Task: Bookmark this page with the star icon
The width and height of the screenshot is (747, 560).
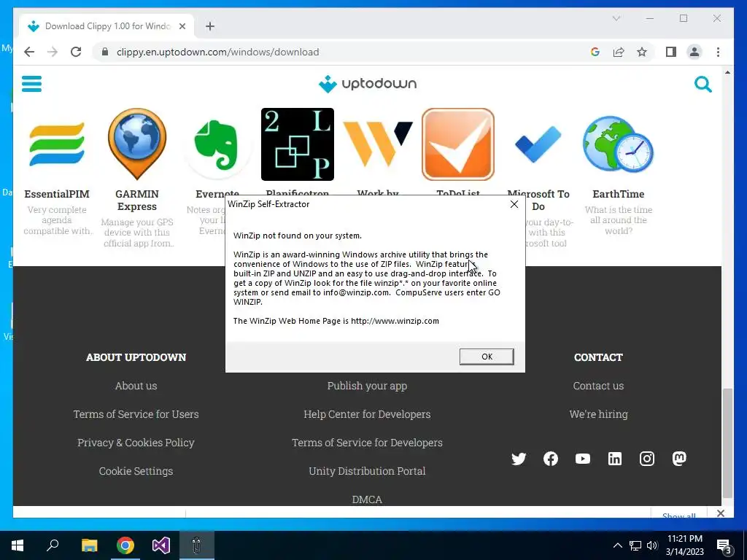Action: click(x=642, y=52)
